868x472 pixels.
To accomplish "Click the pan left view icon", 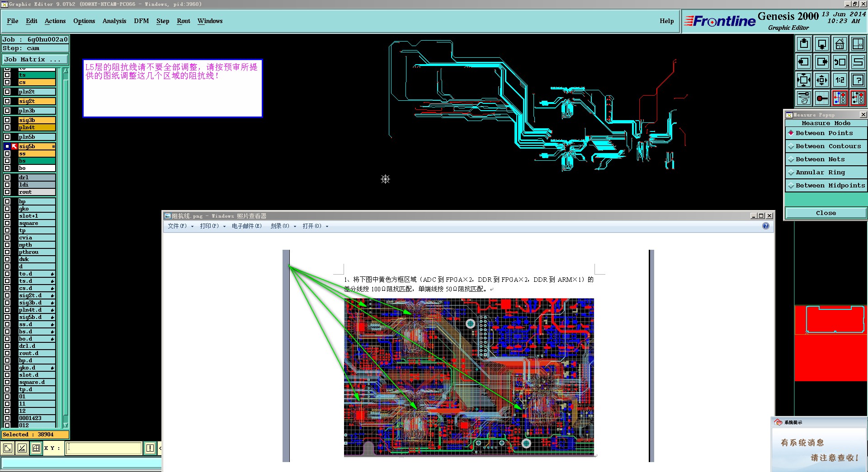I will [x=804, y=62].
